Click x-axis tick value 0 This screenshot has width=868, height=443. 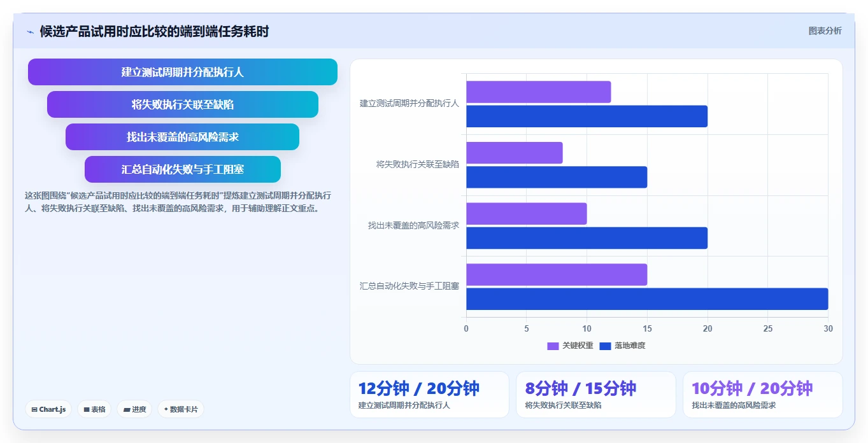tap(466, 328)
